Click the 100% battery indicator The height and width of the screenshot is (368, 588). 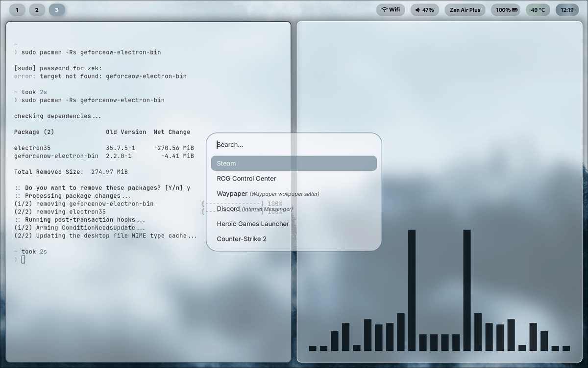click(506, 10)
